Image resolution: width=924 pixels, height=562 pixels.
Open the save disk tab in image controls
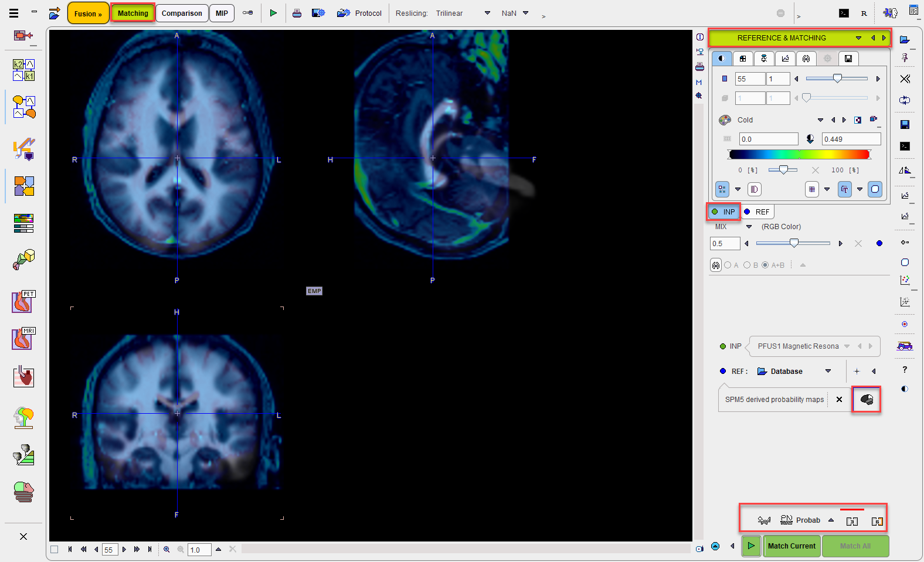coord(848,58)
